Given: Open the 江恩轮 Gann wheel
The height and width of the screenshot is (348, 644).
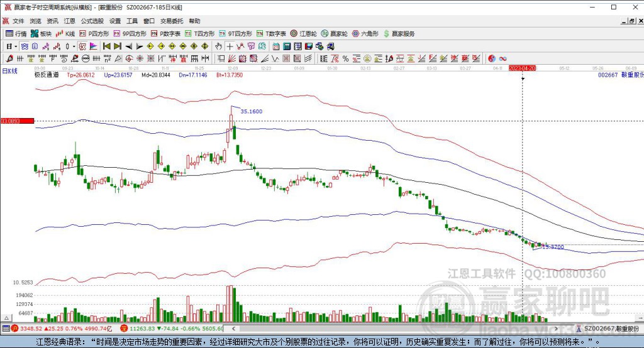Looking at the screenshot, I should pyautogui.click(x=304, y=34).
